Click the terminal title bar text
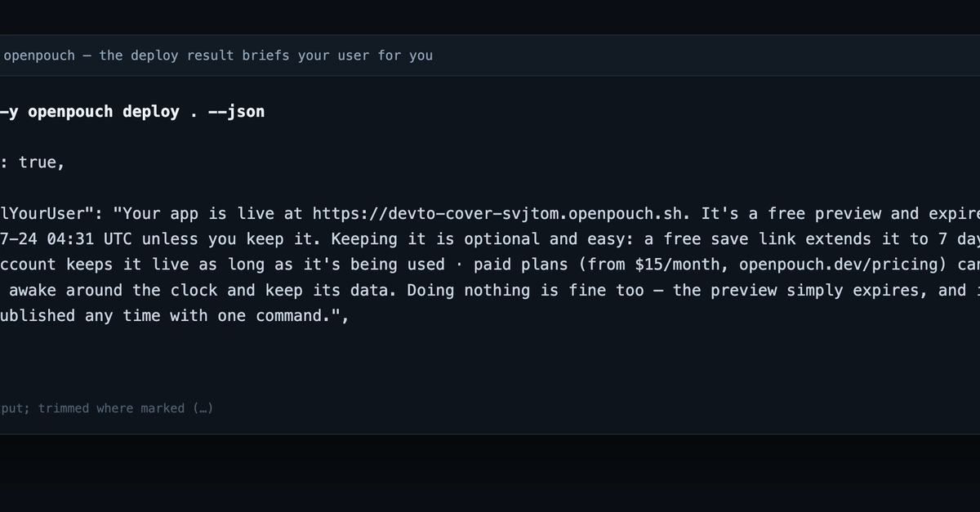Screen dimensions: 980x512 [218, 56]
